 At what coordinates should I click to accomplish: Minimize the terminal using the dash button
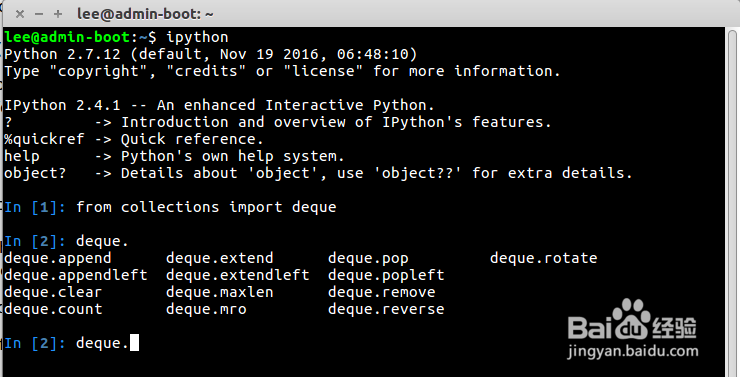click(39, 14)
